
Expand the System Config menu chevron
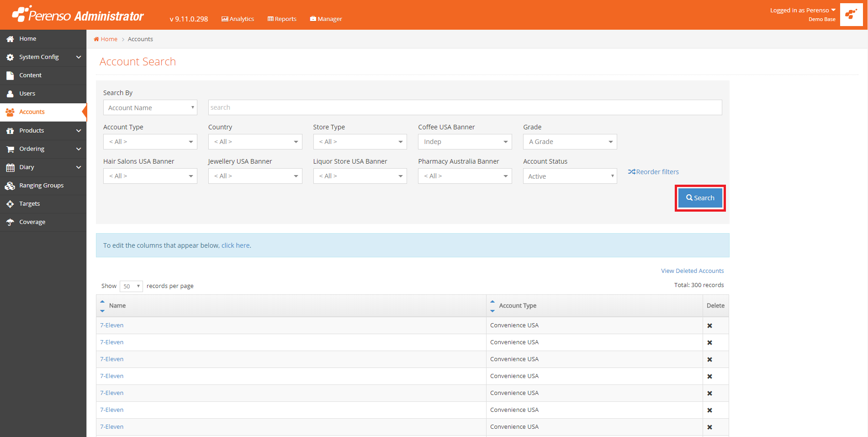click(79, 57)
